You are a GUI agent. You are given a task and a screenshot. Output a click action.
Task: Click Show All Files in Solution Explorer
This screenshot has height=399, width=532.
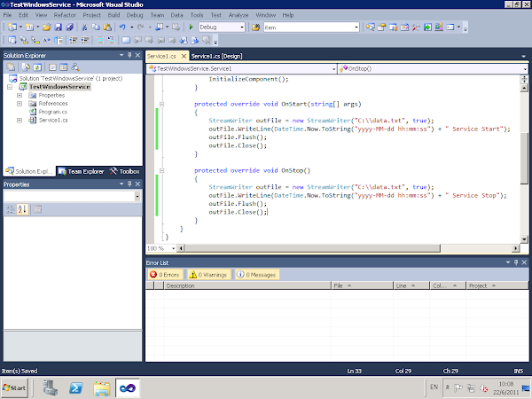(x=26, y=67)
